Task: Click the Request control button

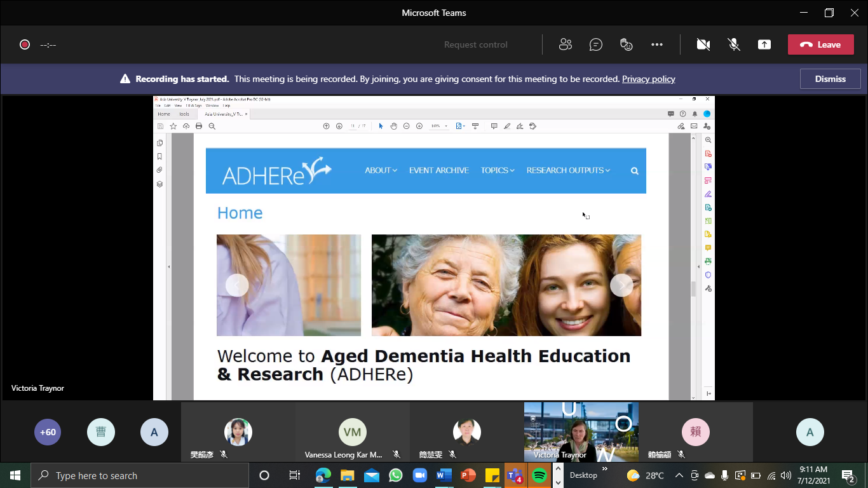Action: tap(475, 44)
